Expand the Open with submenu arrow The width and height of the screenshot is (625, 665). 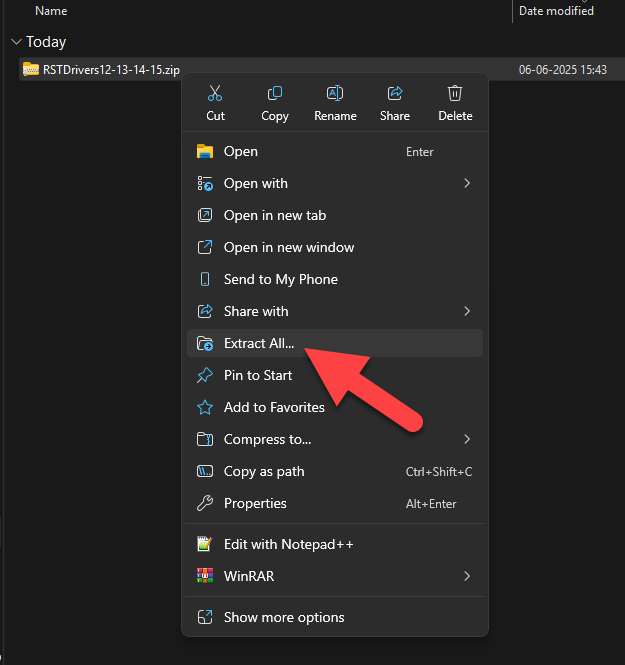pyautogui.click(x=467, y=183)
